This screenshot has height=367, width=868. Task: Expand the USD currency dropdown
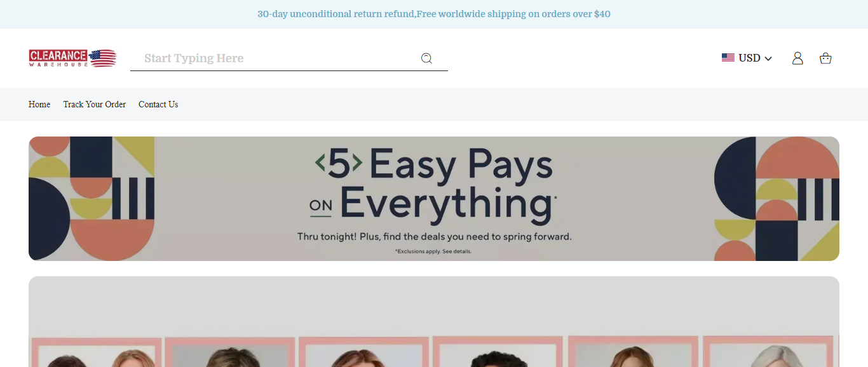pyautogui.click(x=747, y=58)
